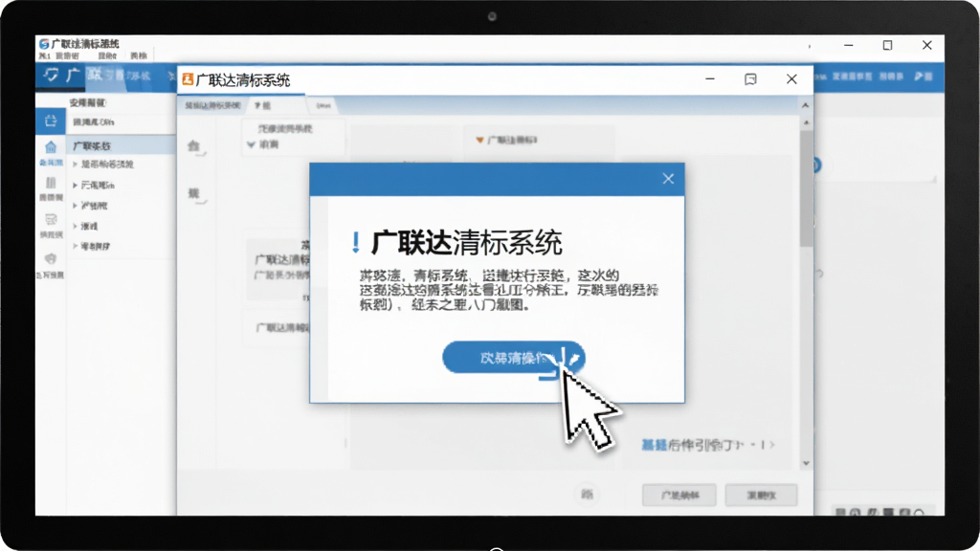Close the blue-header popup dialog

point(668,179)
